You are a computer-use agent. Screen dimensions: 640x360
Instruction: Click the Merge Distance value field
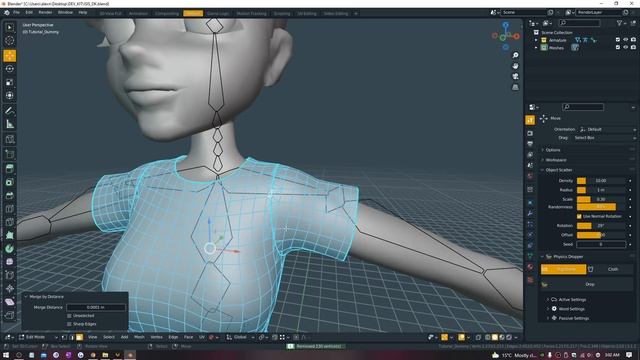click(x=96, y=307)
